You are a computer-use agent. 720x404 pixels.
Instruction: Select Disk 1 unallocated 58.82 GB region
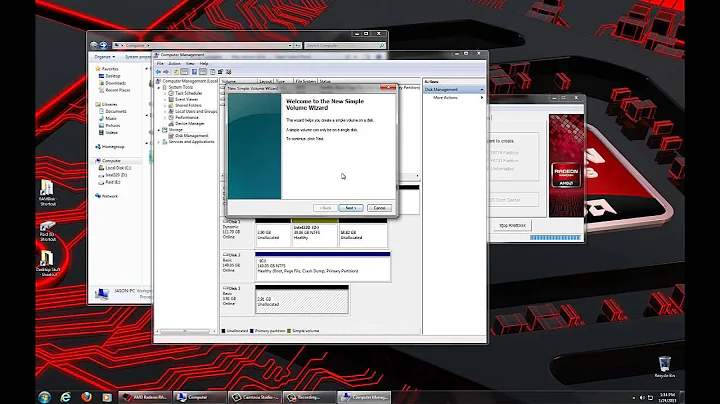pos(363,235)
